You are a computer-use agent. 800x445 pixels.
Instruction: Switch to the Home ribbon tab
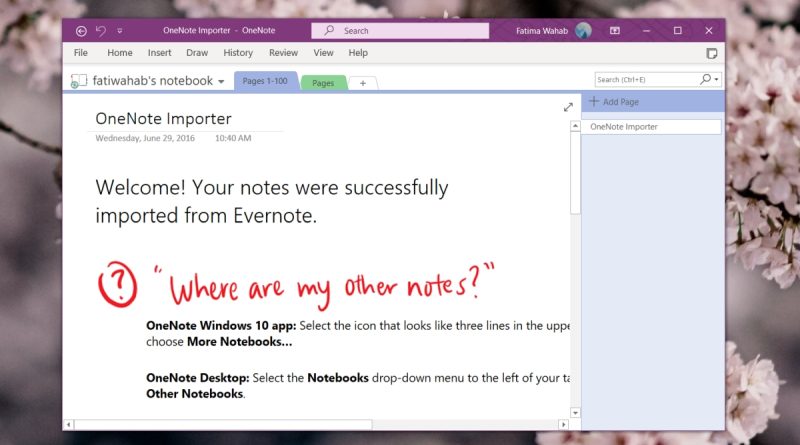tap(120, 53)
